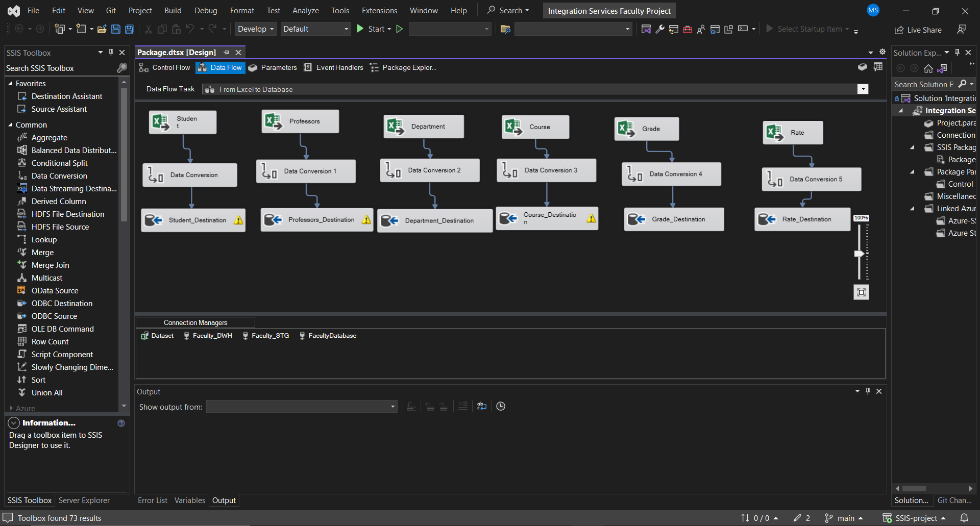
Task: Select the Data Conversion 5 component
Action: point(811,179)
